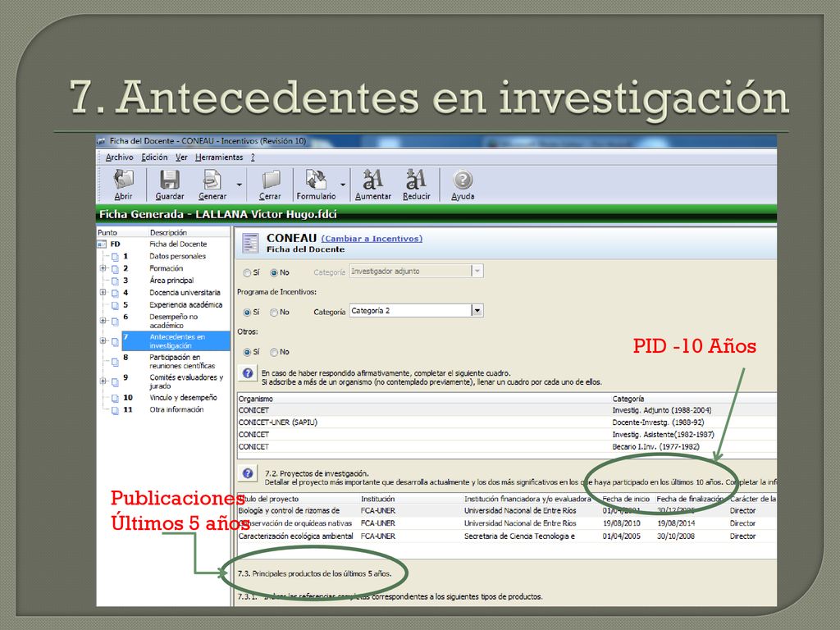
Task: Select tree item Otra información
Action: click(176, 410)
